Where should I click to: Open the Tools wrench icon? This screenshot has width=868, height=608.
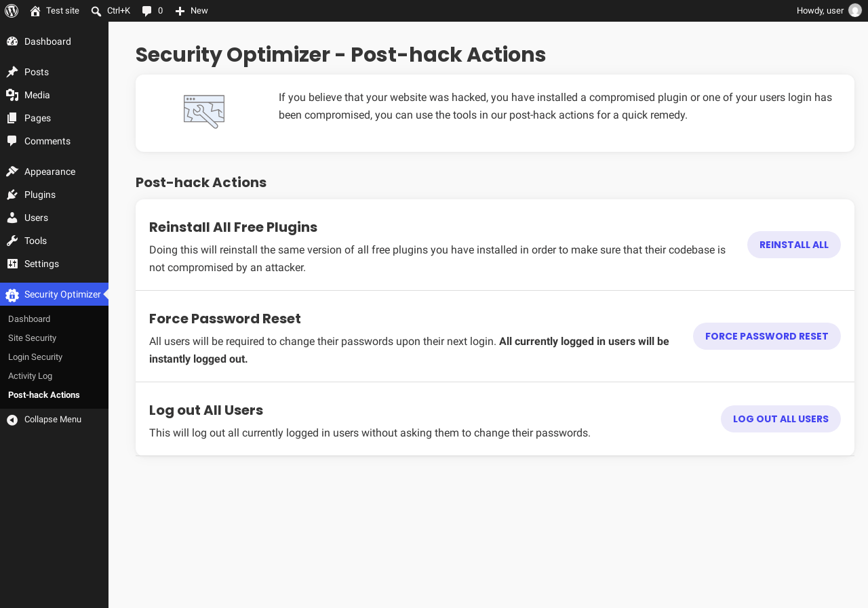tap(12, 241)
